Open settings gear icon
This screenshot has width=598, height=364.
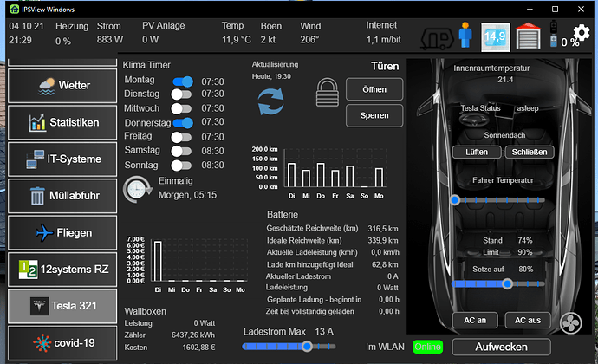click(x=582, y=33)
